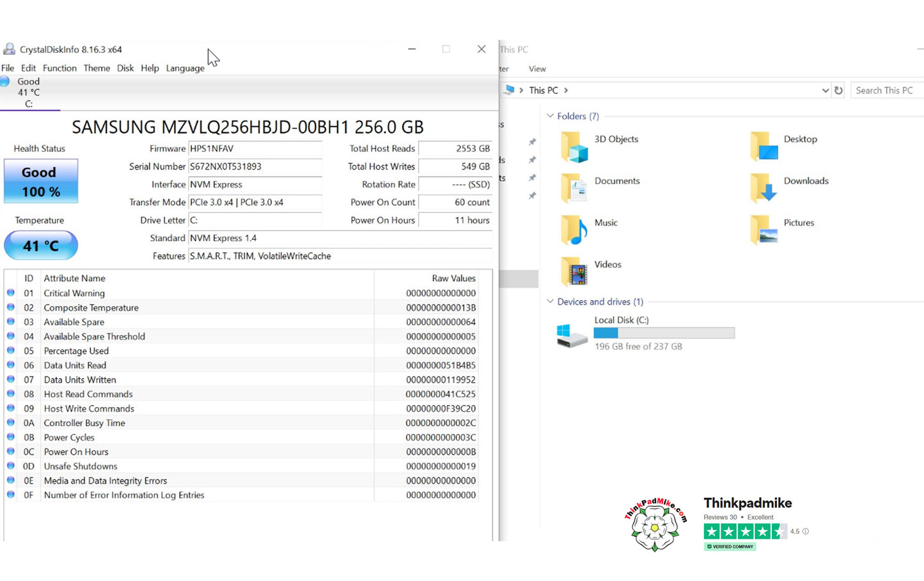Click the Features field

pyautogui.click(x=340, y=256)
